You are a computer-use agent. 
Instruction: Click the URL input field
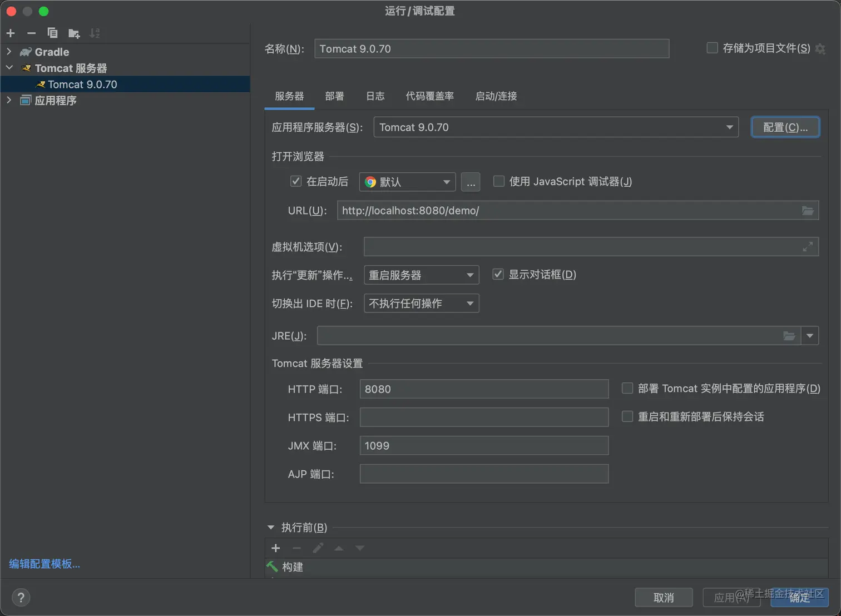tap(578, 211)
